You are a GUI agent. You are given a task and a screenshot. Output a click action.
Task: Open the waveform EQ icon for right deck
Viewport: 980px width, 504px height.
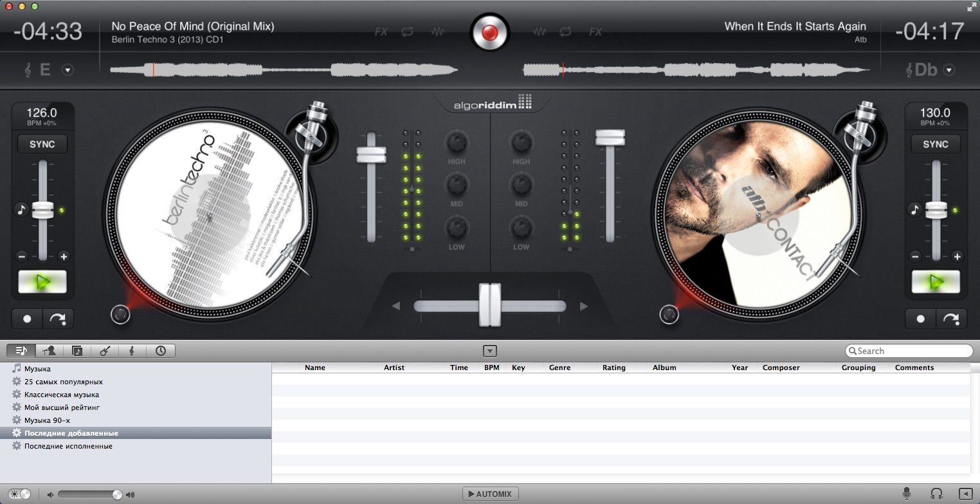pyautogui.click(x=540, y=31)
